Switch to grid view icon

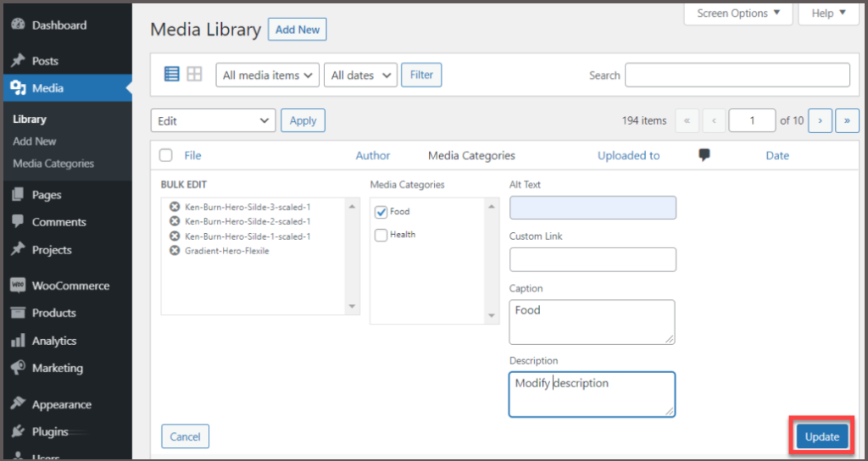(194, 75)
